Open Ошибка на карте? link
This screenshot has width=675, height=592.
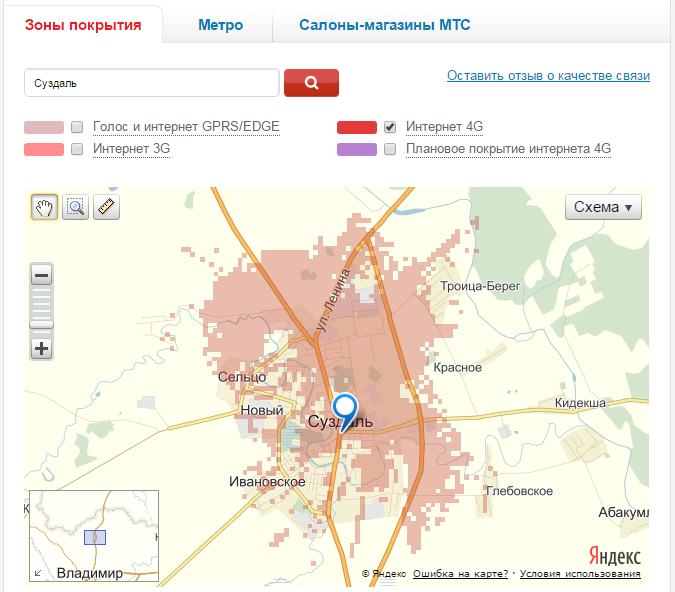click(x=460, y=573)
